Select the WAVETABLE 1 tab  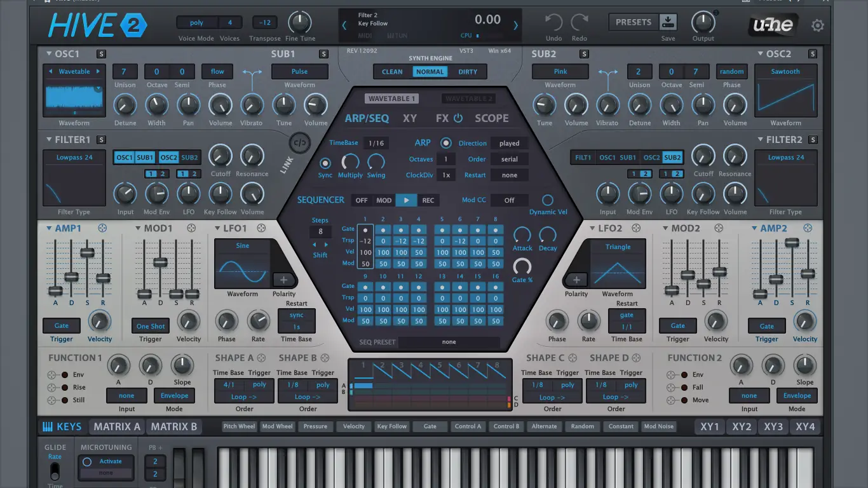click(392, 98)
